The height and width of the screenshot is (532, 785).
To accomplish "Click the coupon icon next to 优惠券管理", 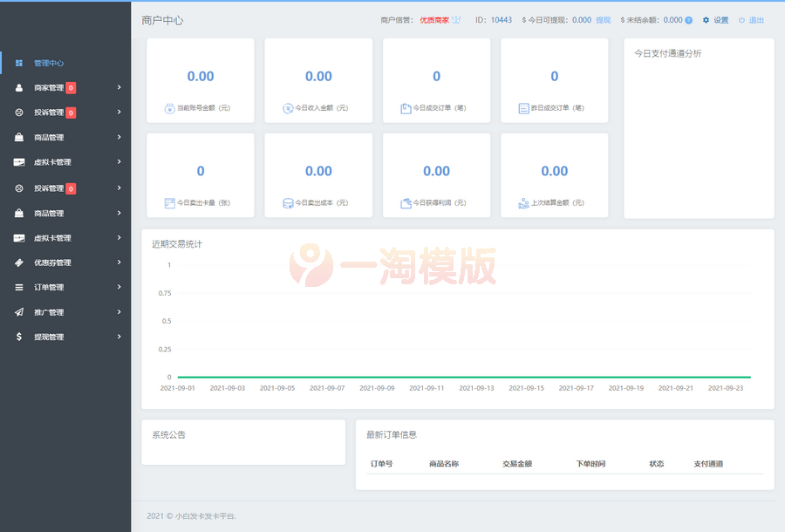I will click(19, 263).
